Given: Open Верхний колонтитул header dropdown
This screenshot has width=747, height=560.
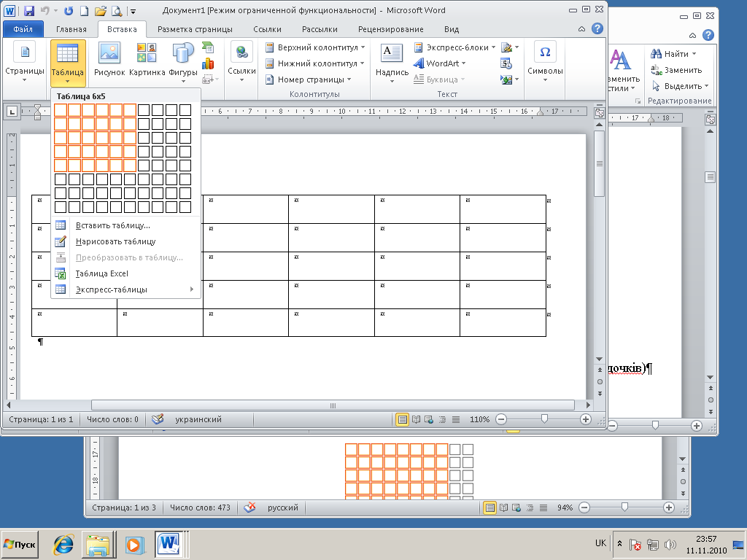Looking at the screenshot, I should click(x=315, y=47).
